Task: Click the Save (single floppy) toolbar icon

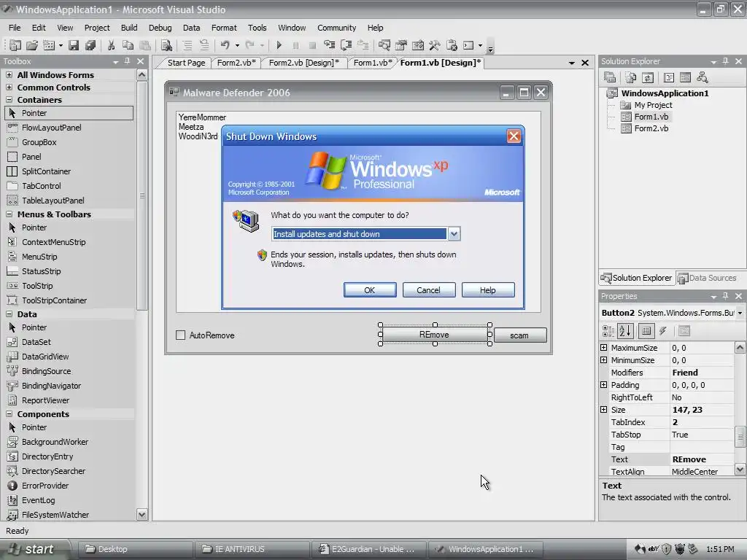Action: click(x=74, y=45)
